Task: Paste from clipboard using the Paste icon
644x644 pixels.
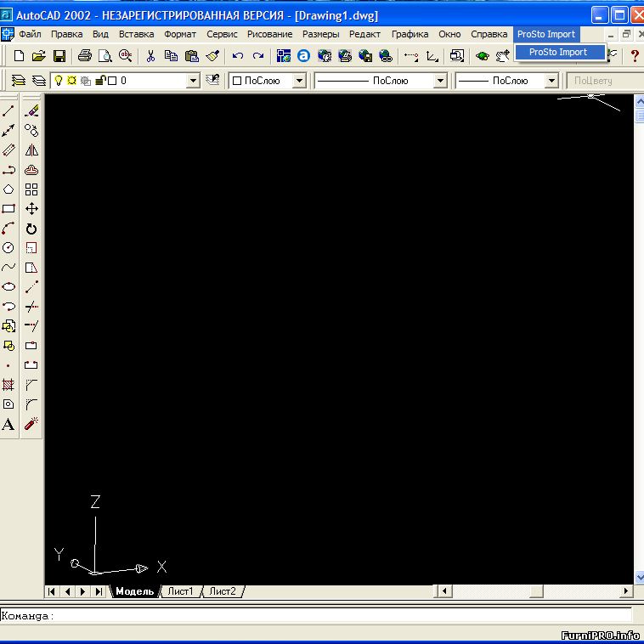Action: [192, 55]
